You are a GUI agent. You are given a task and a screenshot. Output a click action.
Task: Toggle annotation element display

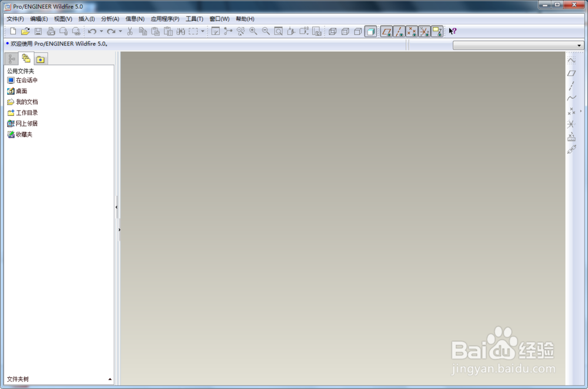click(x=437, y=32)
